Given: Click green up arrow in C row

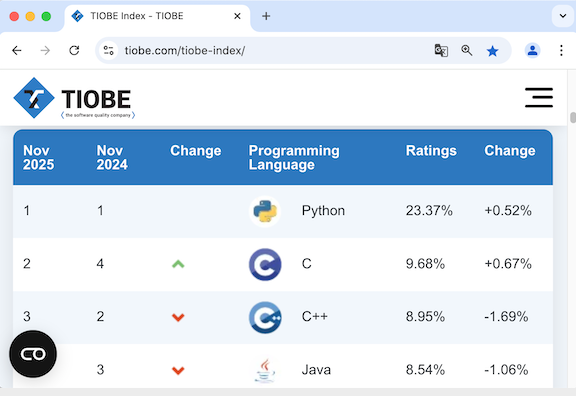Looking at the screenshot, I should point(178,264).
